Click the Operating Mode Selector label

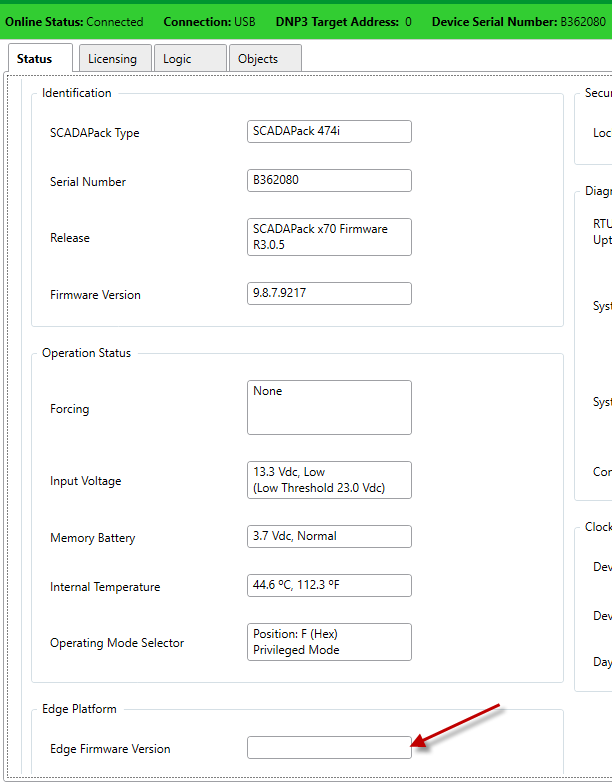point(117,643)
